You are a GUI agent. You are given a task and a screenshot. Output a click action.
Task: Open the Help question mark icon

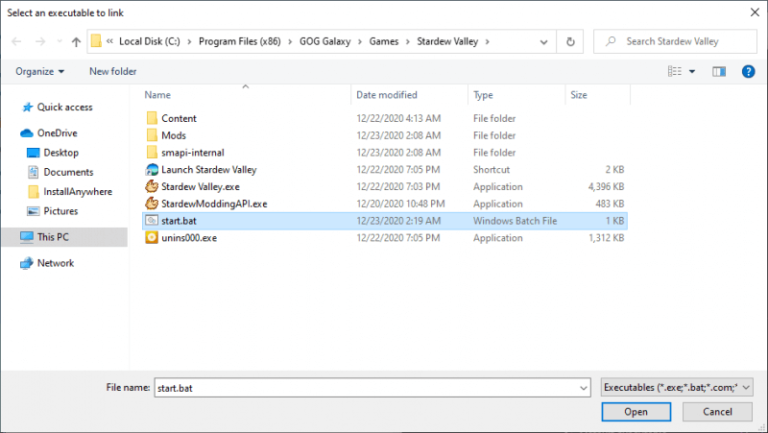click(747, 72)
